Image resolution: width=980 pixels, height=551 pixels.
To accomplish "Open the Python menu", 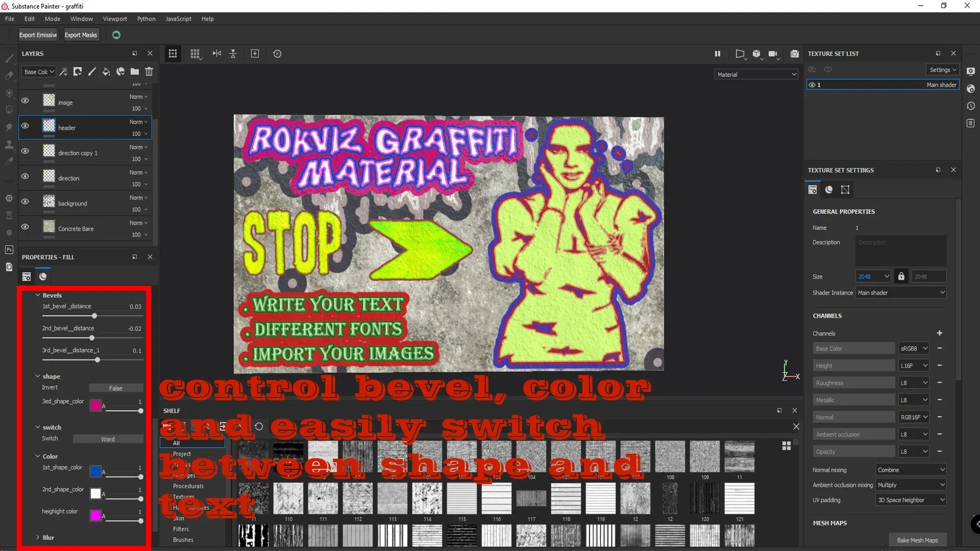I will click(x=146, y=19).
